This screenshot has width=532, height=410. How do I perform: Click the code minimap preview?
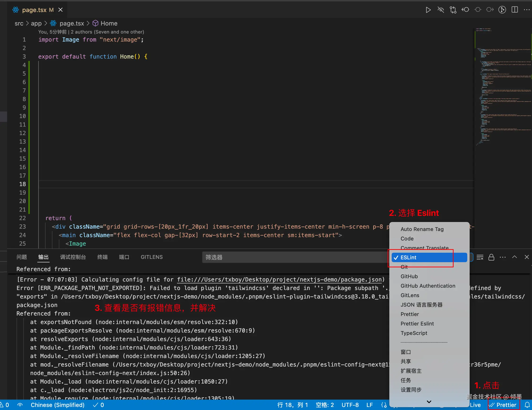tap(502, 85)
